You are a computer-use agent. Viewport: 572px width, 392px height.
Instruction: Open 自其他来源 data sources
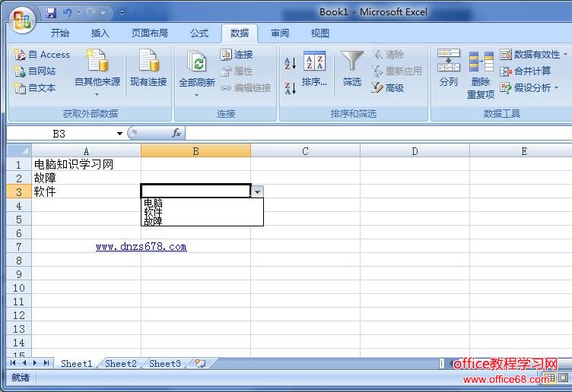point(97,73)
